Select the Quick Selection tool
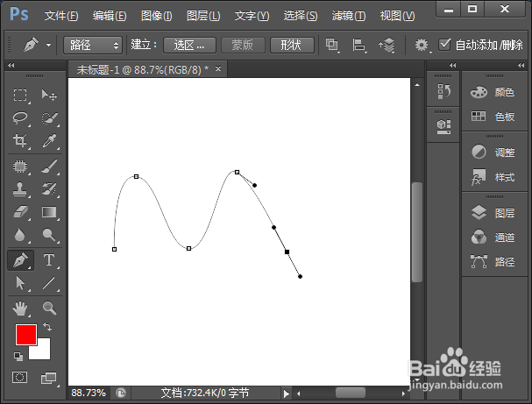532x404 pixels. pos(49,117)
